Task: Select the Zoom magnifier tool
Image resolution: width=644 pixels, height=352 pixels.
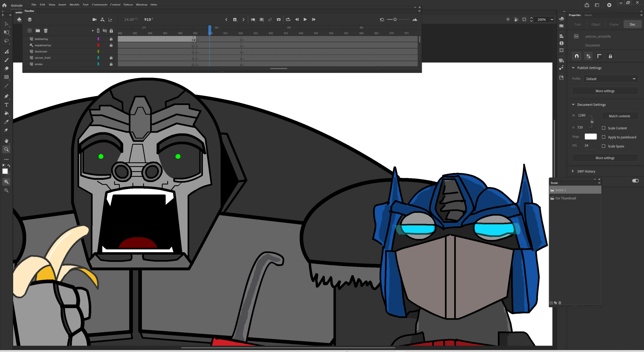Action: (7, 149)
